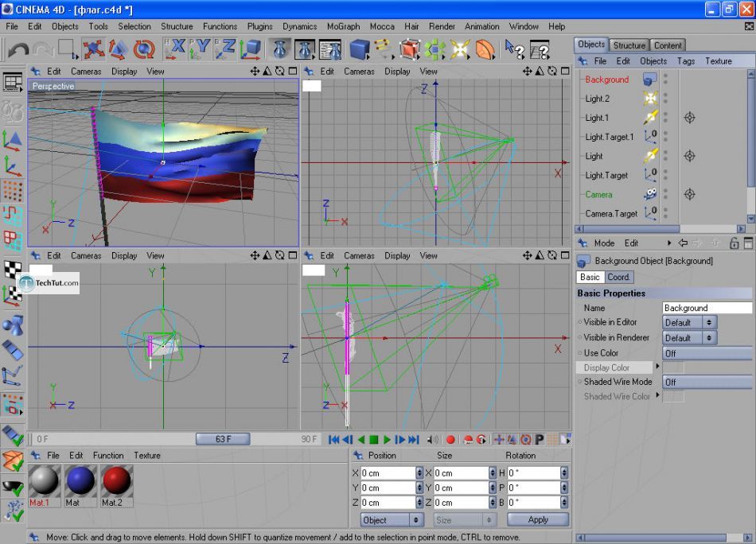This screenshot has width=756, height=544.
Task: Switch to the Content tab
Action: click(668, 45)
